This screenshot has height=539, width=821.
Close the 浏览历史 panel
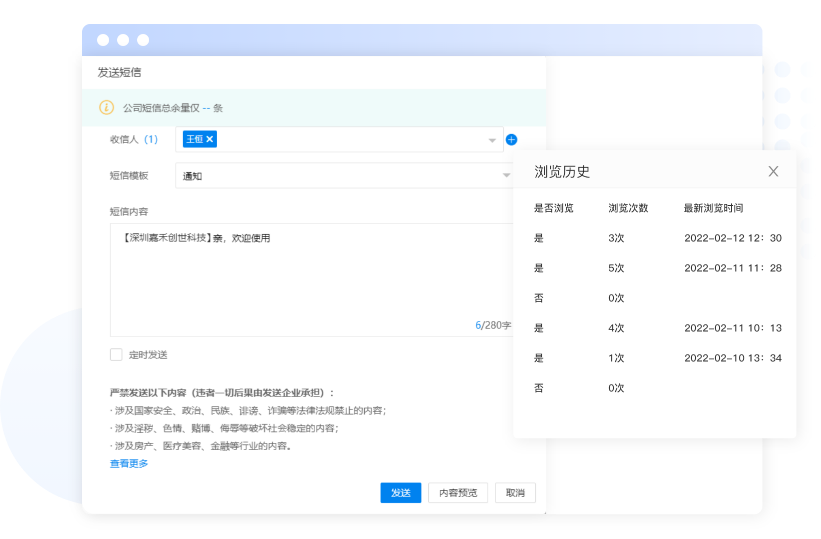773,171
